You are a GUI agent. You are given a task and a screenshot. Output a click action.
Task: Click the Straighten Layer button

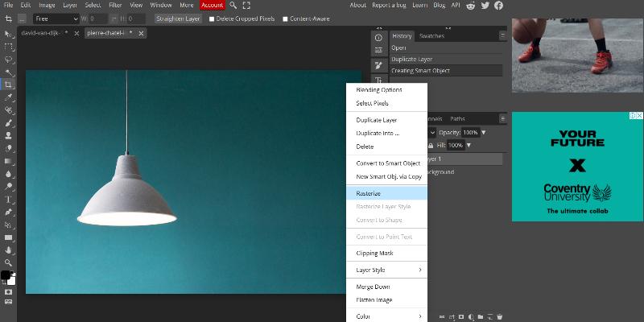pos(178,19)
